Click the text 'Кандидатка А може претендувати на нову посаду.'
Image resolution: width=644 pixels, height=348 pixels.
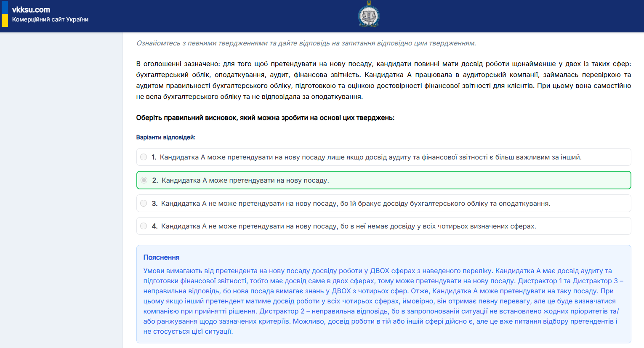pyautogui.click(x=245, y=180)
